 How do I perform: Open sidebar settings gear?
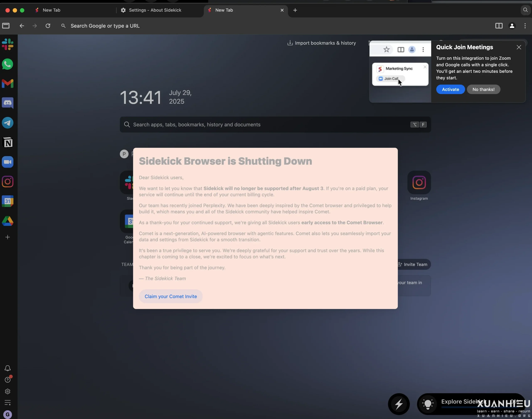8,392
